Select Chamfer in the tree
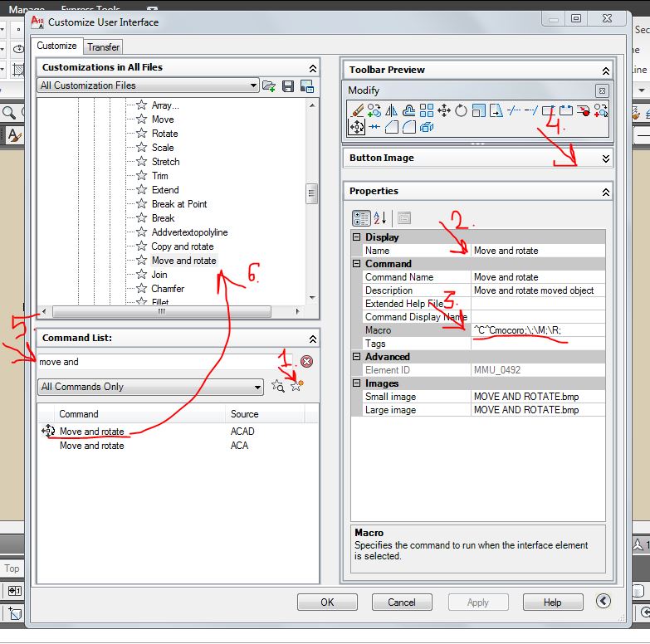Viewport: 650px width, 644px height. 168,289
